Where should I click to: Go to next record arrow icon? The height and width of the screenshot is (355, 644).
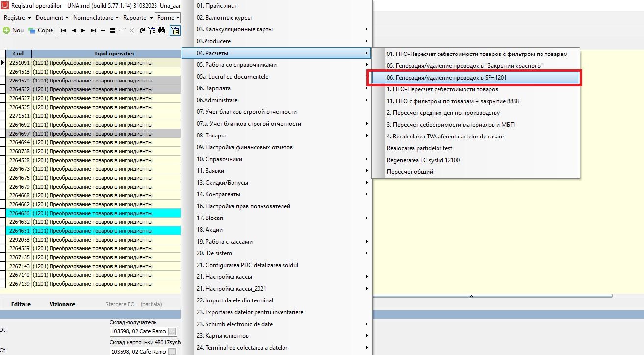(83, 30)
